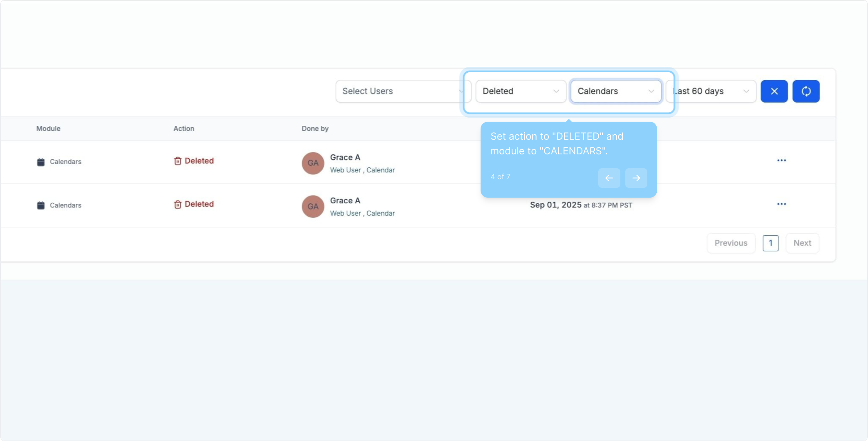The width and height of the screenshot is (868, 441).
Task: Select page 1 in pagination
Action: pyautogui.click(x=770, y=243)
